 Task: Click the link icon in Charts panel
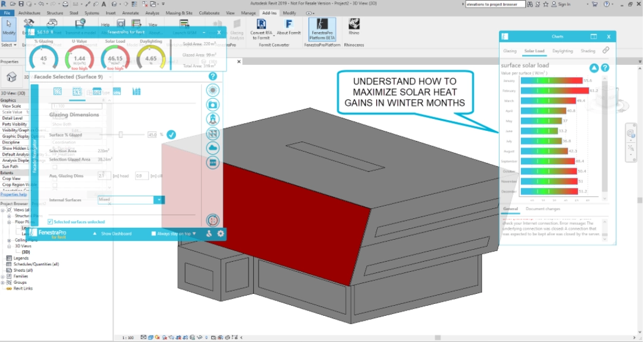click(606, 50)
